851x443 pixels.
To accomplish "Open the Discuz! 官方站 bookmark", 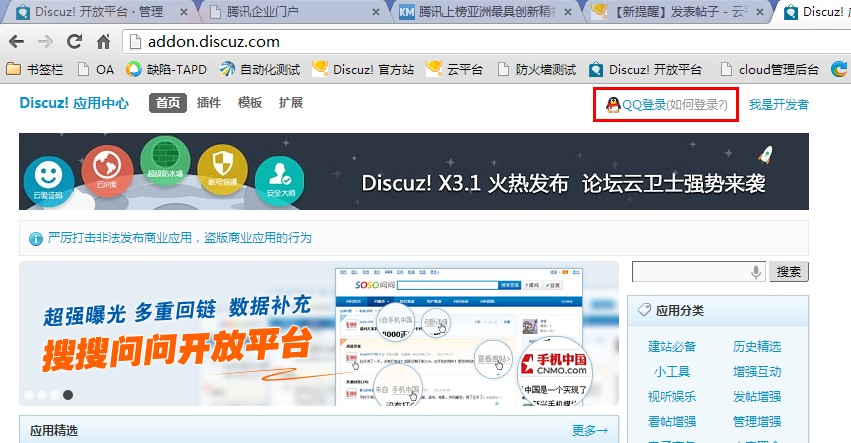I will 363,69.
